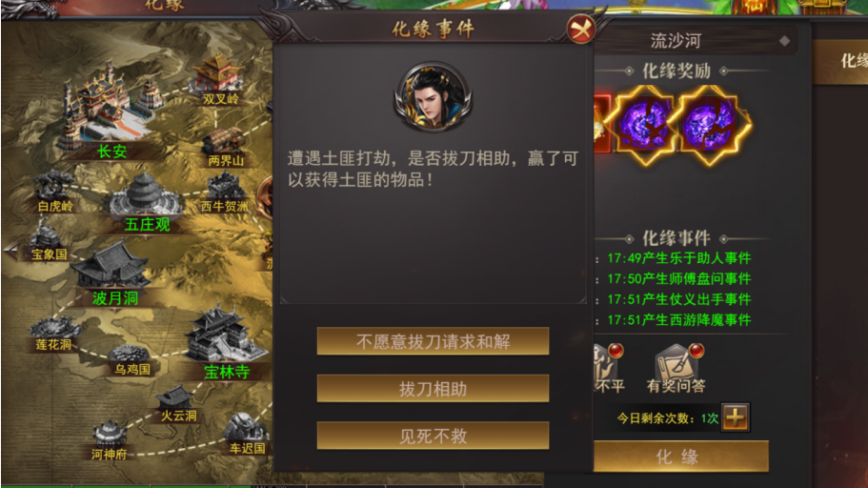Click the second purple reward gem
The height and width of the screenshot is (488, 868).
[711, 125]
